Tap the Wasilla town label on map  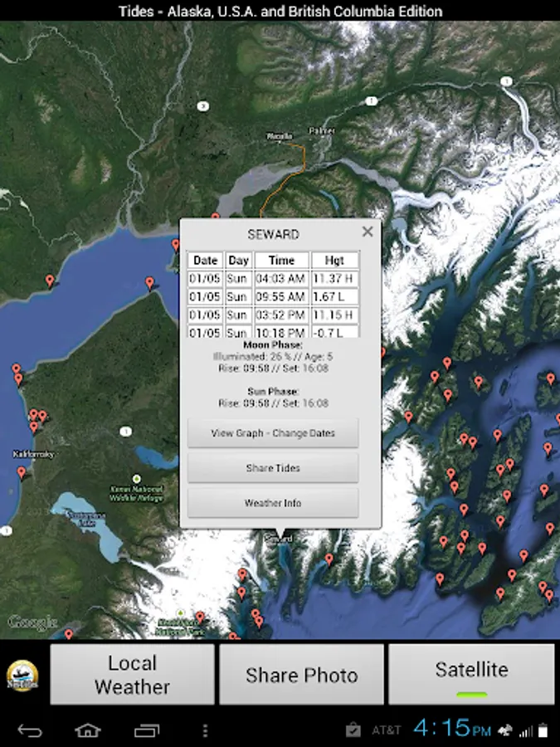click(x=280, y=137)
